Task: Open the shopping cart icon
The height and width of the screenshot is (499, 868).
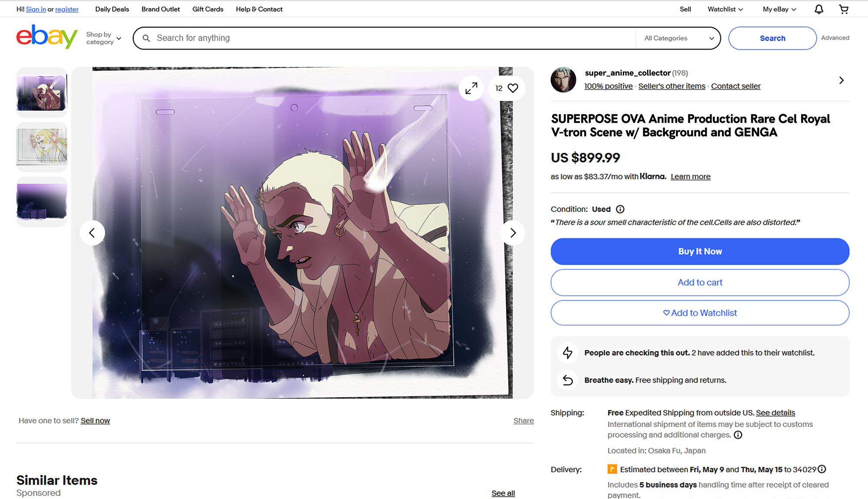Action: pos(844,9)
